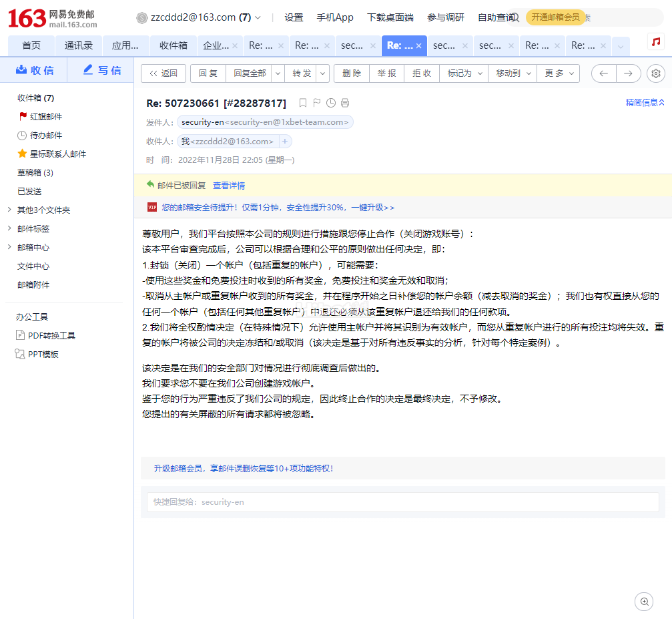Click the quick reply input field

(x=402, y=502)
